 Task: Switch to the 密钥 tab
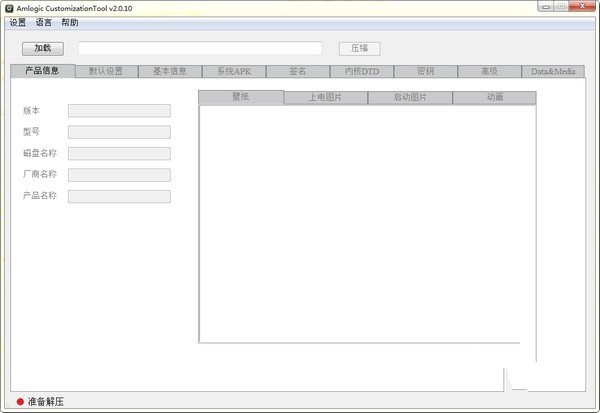coord(426,72)
